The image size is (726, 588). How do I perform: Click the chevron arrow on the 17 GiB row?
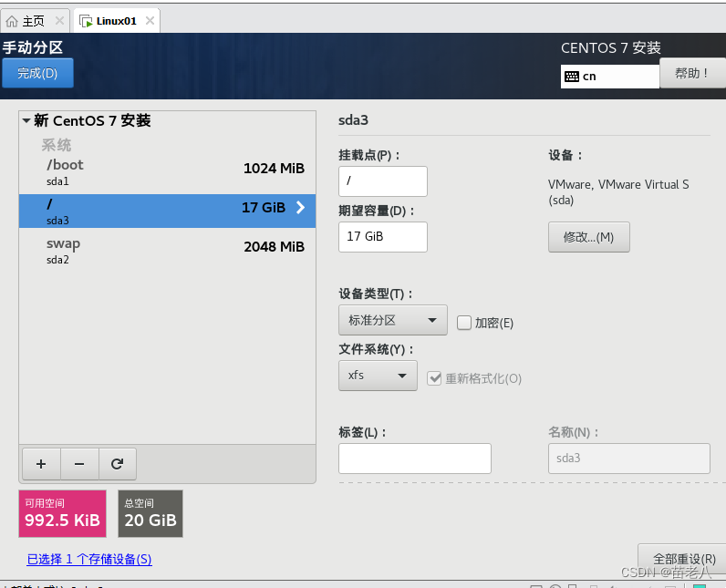300,207
